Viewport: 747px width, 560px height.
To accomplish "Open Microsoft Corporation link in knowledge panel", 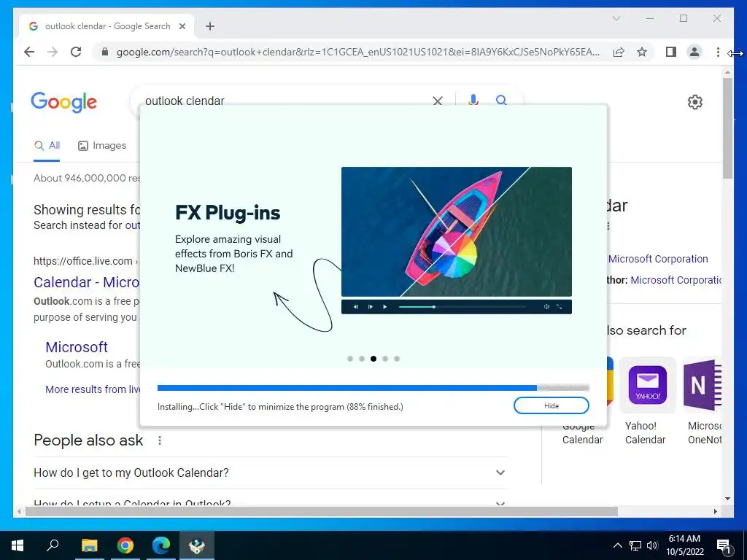I will click(x=658, y=259).
